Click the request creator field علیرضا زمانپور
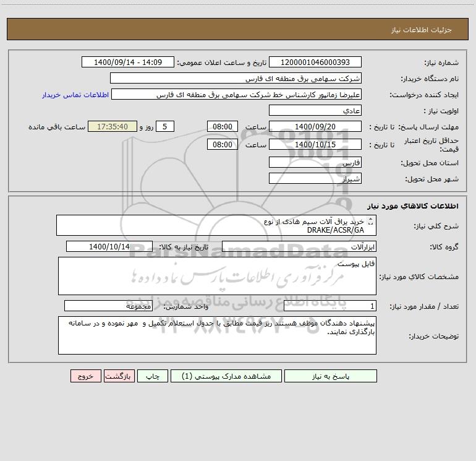 click(x=237, y=94)
